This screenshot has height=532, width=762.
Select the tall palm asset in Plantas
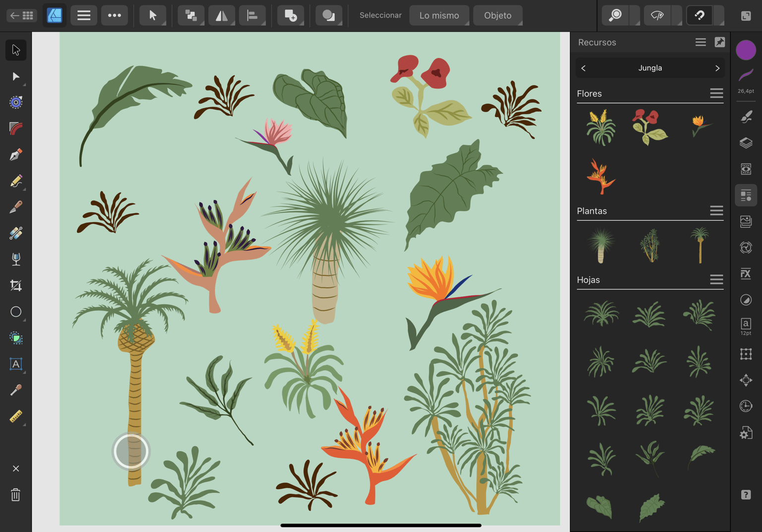[699, 245]
